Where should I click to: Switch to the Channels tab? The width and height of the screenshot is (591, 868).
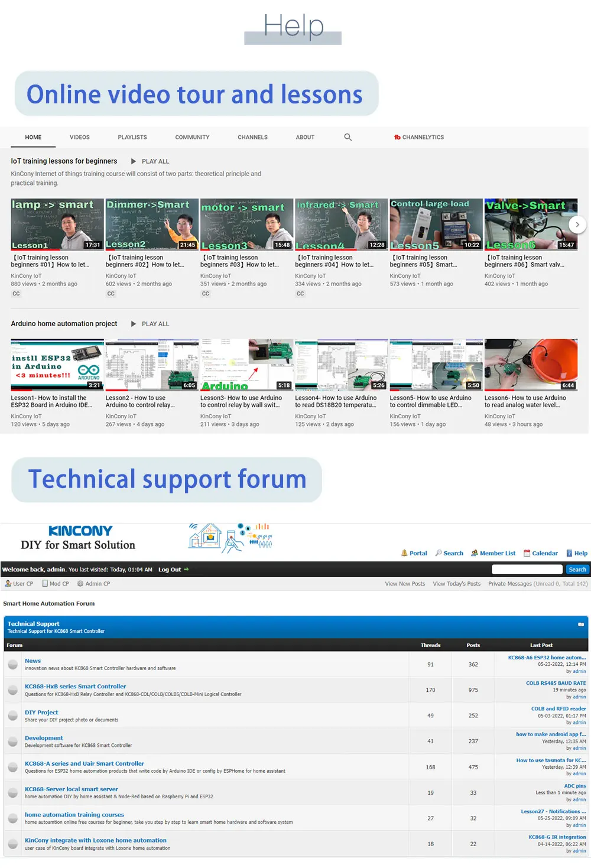[252, 137]
